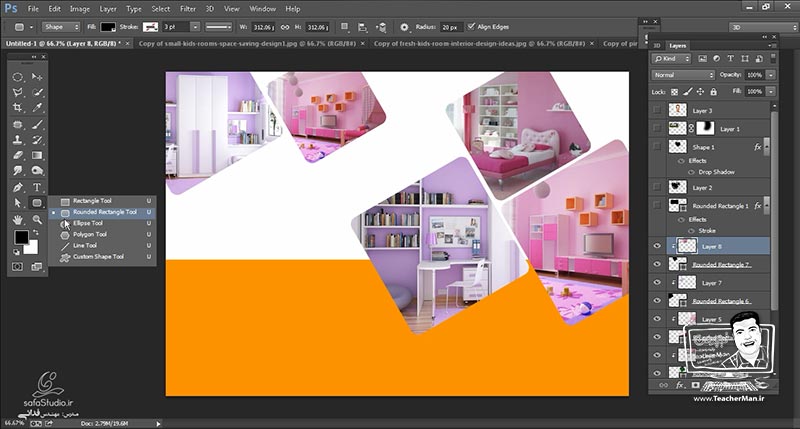Select the Eyedropper tool
800x429 pixels.
37,108
